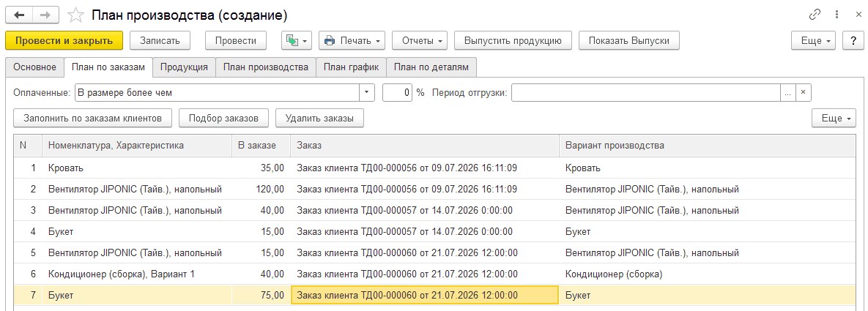Click highlighted order cell in row 7
The height and width of the screenshot is (311, 868).
(x=425, y=296)
